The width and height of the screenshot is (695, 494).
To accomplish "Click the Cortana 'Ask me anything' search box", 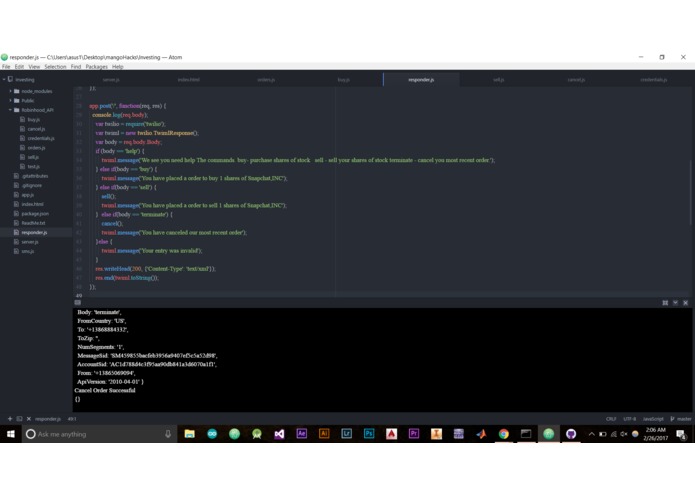I will pyautogui.click(x=100, y=434).
